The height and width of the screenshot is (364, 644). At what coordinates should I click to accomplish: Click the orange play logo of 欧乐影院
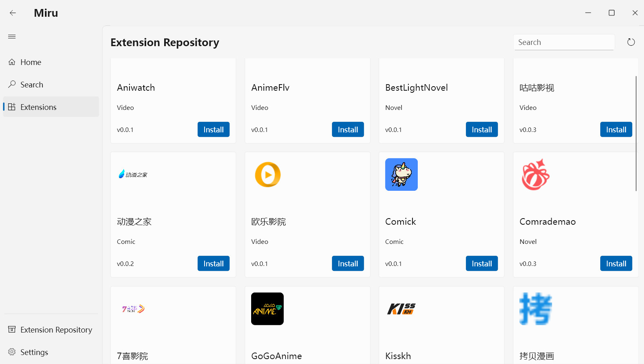pyautogui.click(x=267, y=174)
